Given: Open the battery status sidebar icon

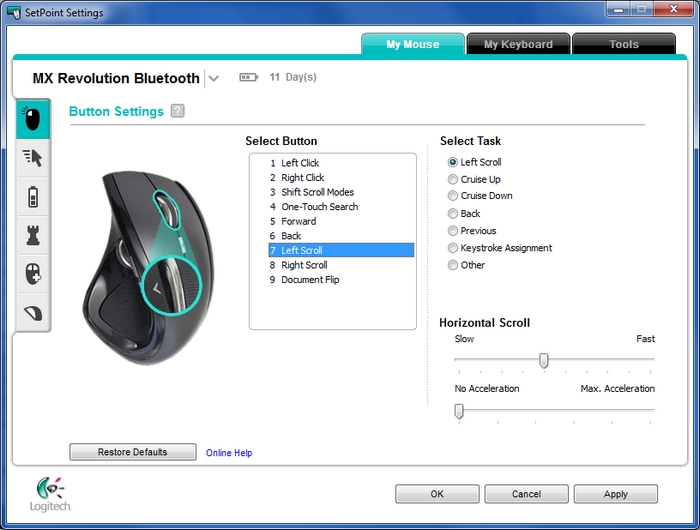Looking at the screenshot, I should pyautogui.click(x=33, y=196).
